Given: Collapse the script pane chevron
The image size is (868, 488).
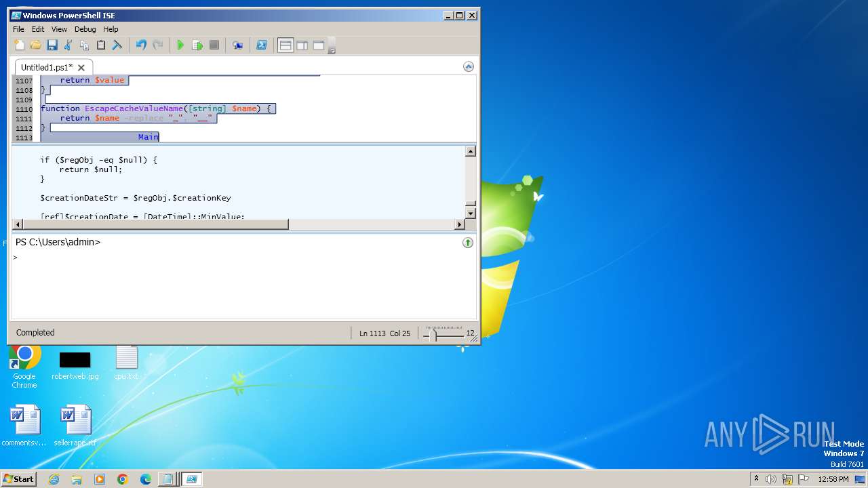Looking at the screenshot, I should [x=468, y=66].
